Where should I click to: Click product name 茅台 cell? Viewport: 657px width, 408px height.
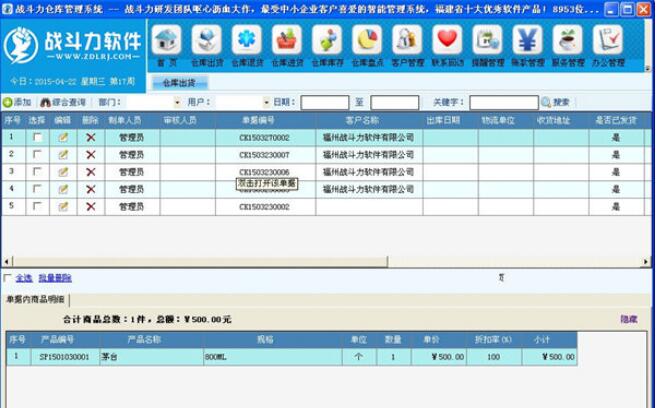[x=151, y=357]
